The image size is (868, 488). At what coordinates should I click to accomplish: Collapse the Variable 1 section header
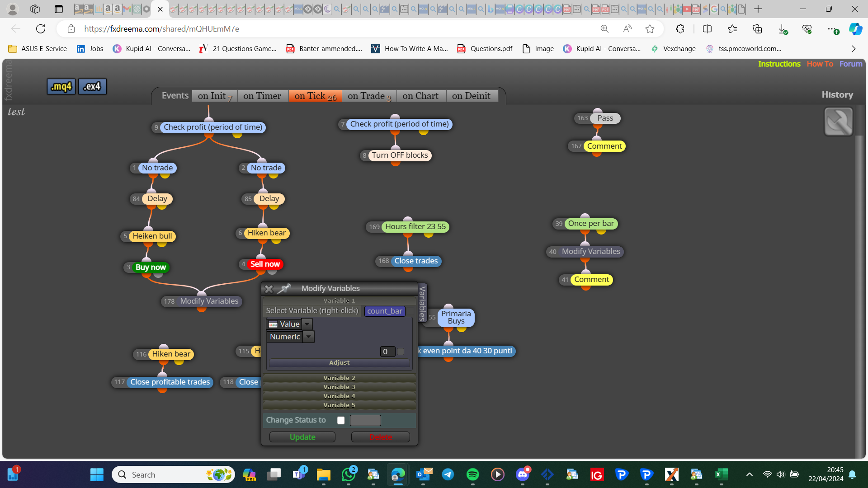point(339,300)
